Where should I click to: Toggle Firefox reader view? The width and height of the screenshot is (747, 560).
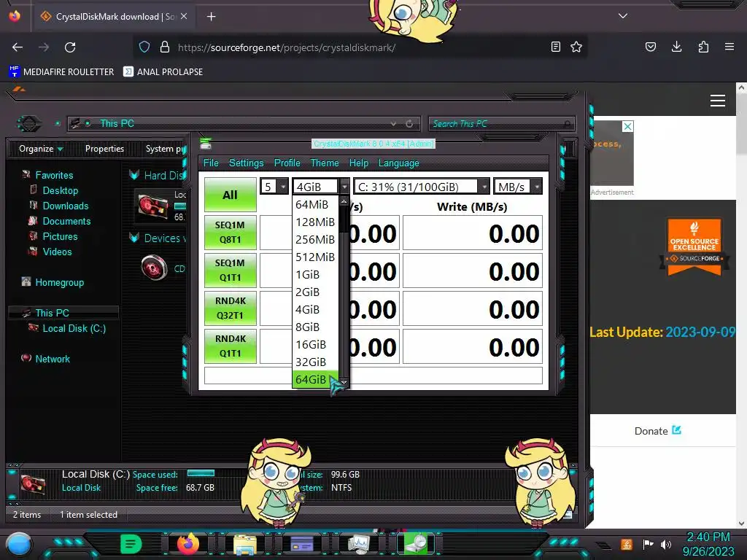555,47
